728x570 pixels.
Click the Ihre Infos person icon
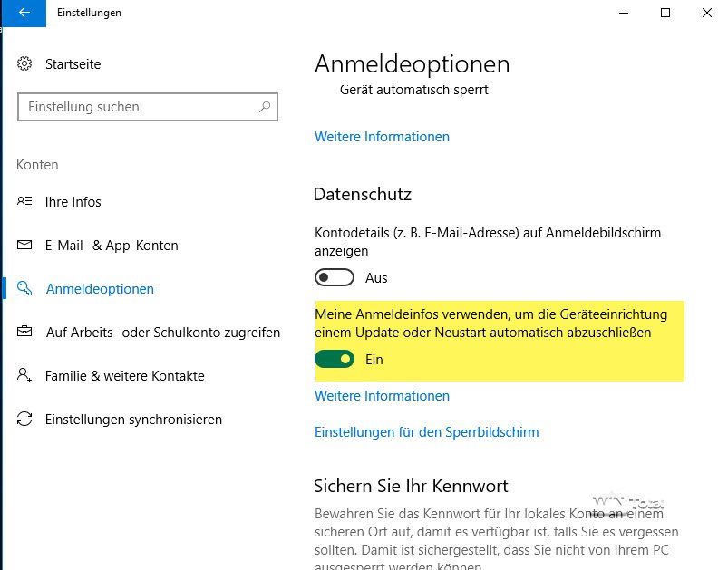(25, 202)
